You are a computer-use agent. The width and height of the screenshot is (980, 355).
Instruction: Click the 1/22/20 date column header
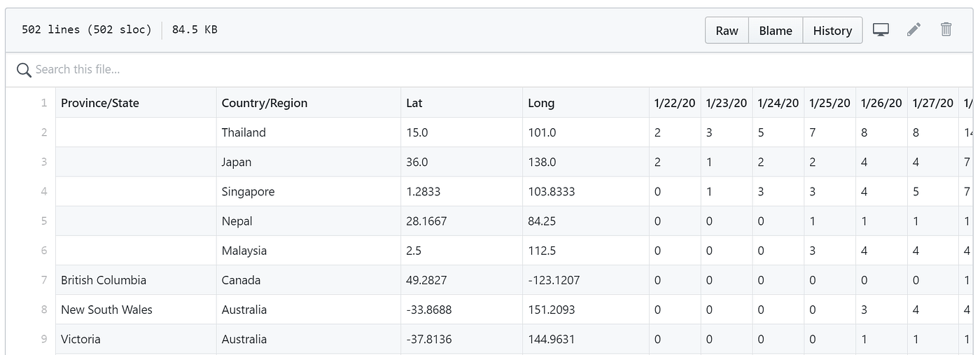(675, 103)
